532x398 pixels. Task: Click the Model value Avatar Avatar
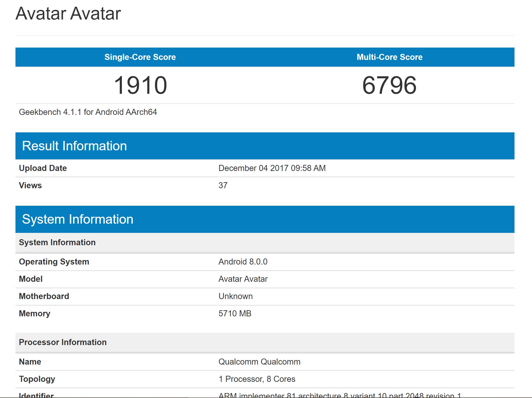pos(243,279)
